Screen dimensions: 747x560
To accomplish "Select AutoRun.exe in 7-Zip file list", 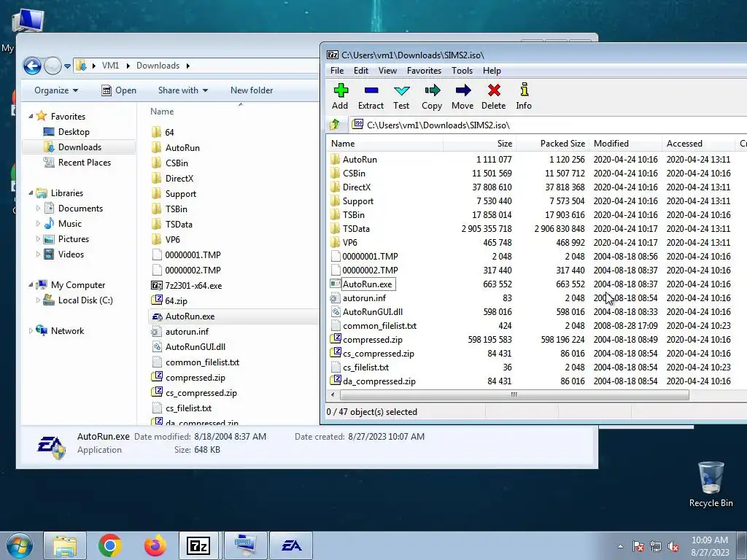I will 368,284.
